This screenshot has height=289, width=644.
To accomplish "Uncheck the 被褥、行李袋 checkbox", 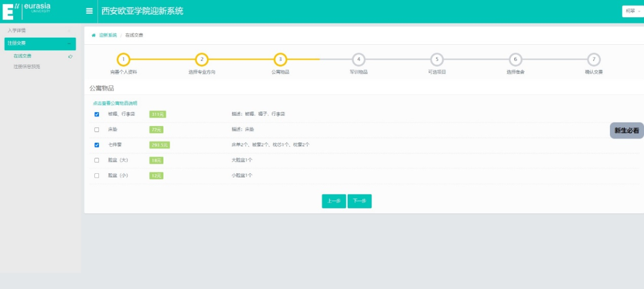I will 97,114.
